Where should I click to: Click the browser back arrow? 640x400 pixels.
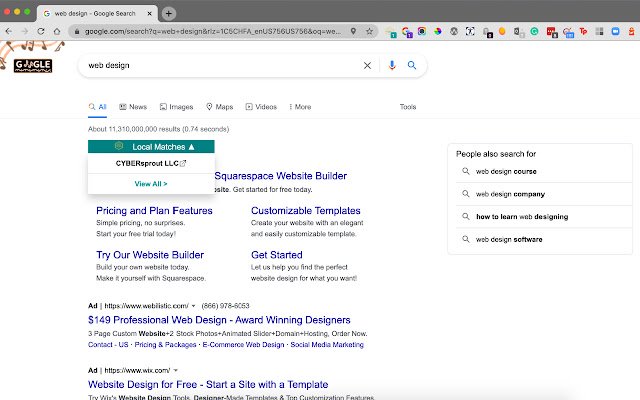pos(9,31)
